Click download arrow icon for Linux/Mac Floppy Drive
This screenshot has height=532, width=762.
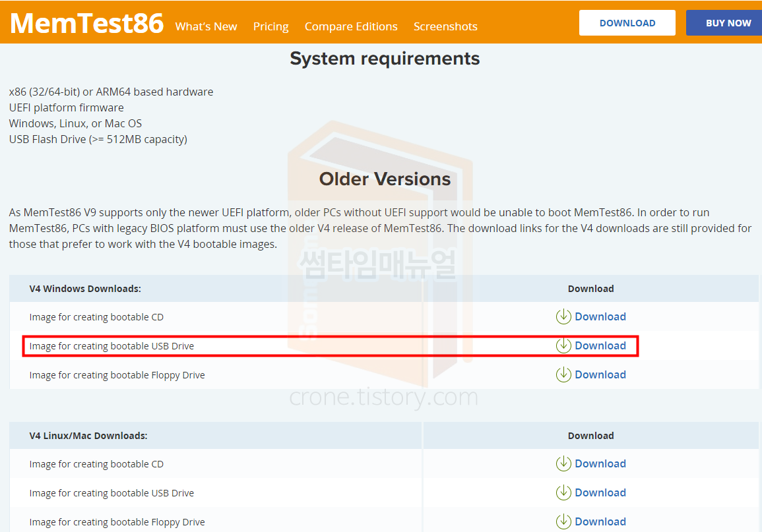click(x=563, y=522)
